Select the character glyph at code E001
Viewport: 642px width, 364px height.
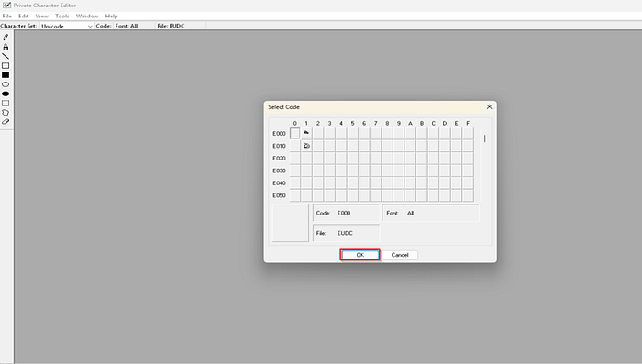tap(306, 134)
